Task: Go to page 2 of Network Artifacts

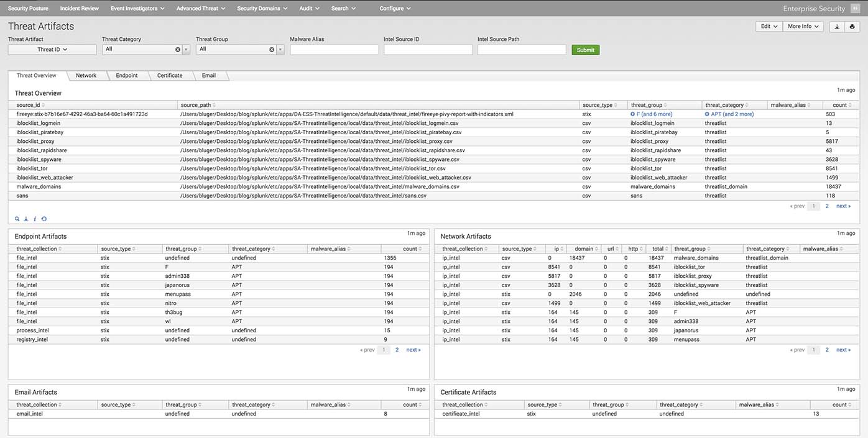Action: point(827,350)
